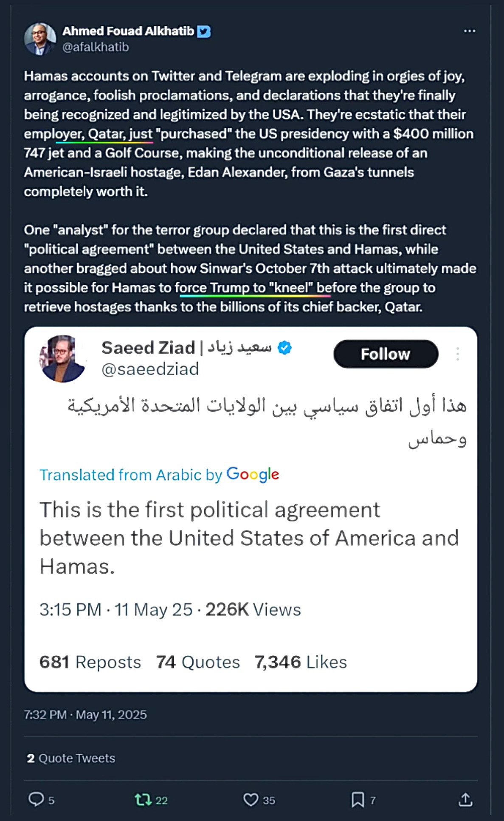Image resolution: width=504 pixels, height=821 pixels.
Task: Bookmark the tweet with bookmark icon
Action: click(x=358, y=800)
